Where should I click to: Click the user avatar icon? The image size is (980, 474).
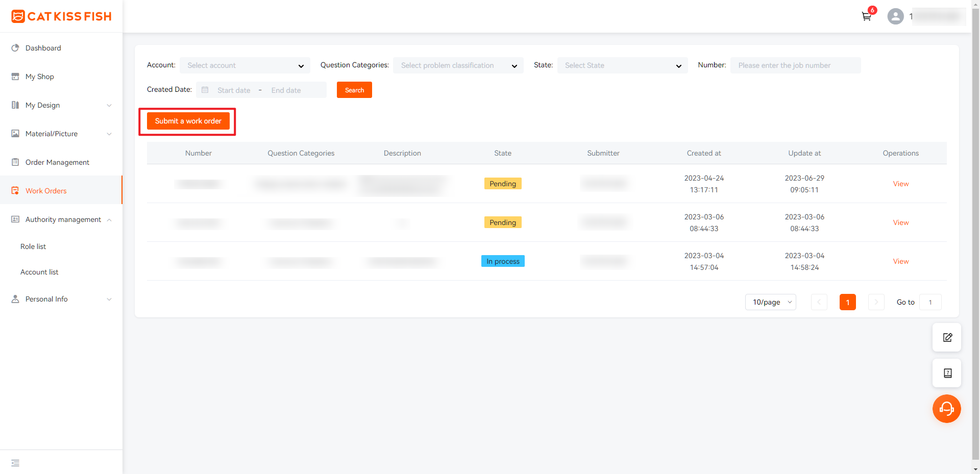895,16
